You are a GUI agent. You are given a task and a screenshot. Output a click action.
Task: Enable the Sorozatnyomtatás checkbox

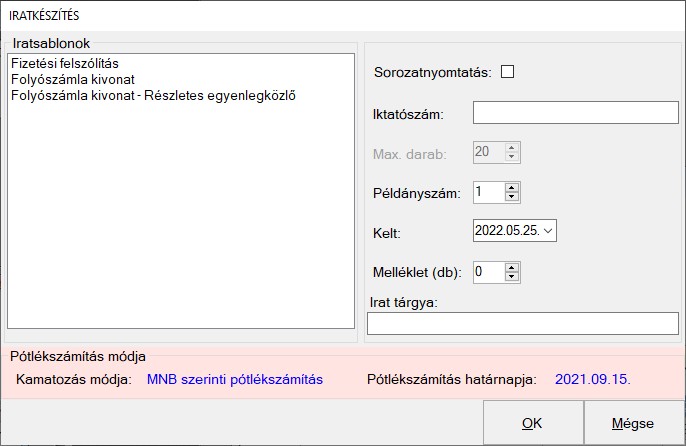(507, 72)
